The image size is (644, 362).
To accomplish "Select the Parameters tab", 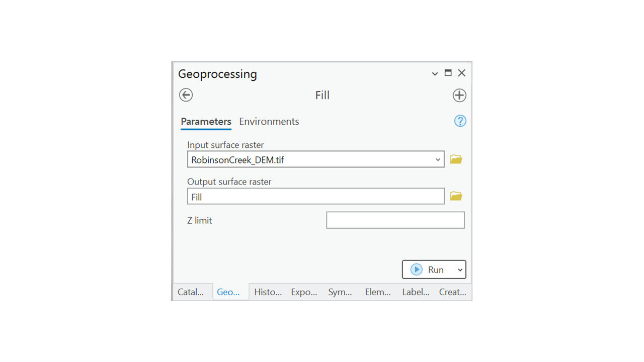I will pyautogui.click(x=206, y=122).
